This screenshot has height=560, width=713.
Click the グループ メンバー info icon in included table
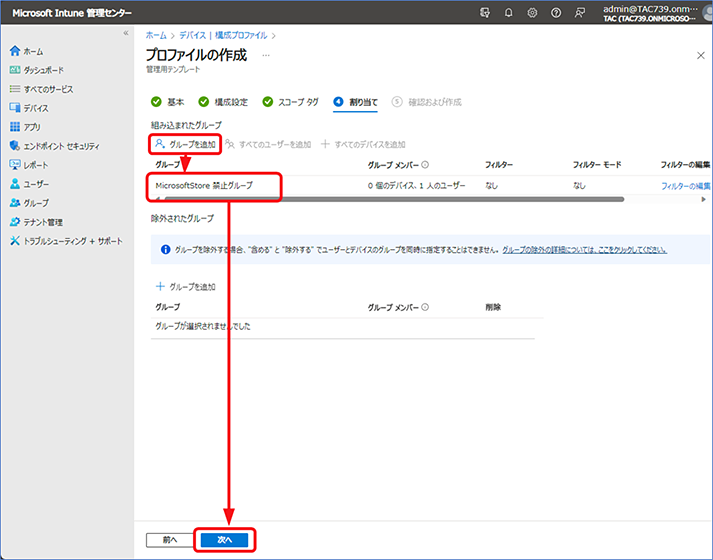[x=425, y=165]
